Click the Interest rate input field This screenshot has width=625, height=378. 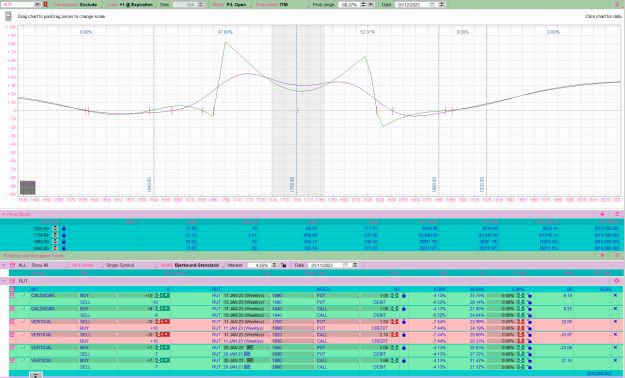259,265
